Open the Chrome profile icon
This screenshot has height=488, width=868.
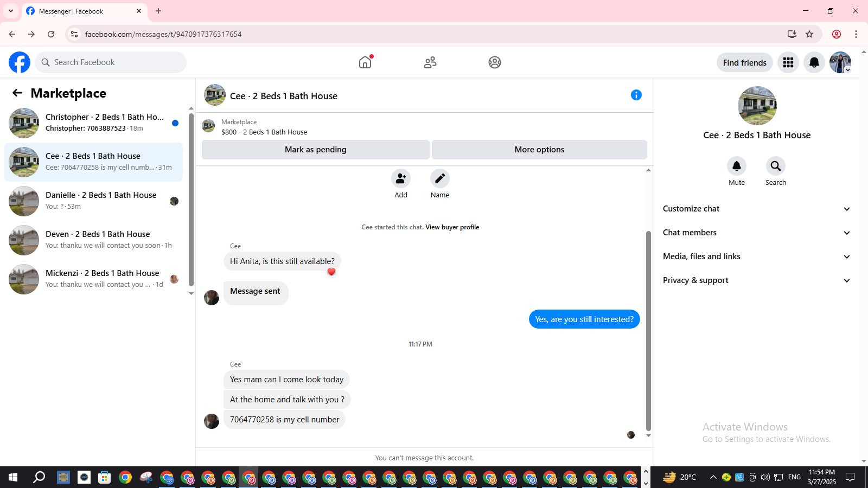tap(837, 34)
